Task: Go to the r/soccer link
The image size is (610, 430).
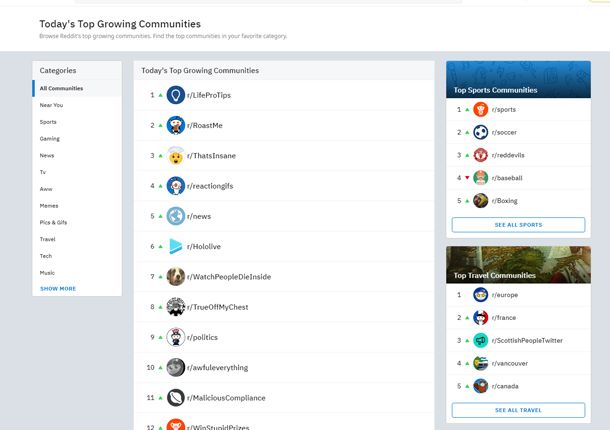Action: coord(504,132)
